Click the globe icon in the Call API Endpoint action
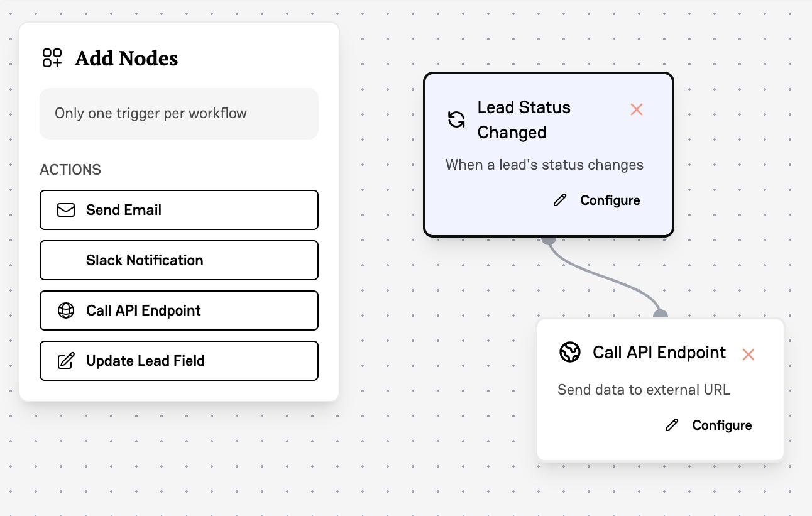Screen dimensions: 812x516 pos(66,310)
